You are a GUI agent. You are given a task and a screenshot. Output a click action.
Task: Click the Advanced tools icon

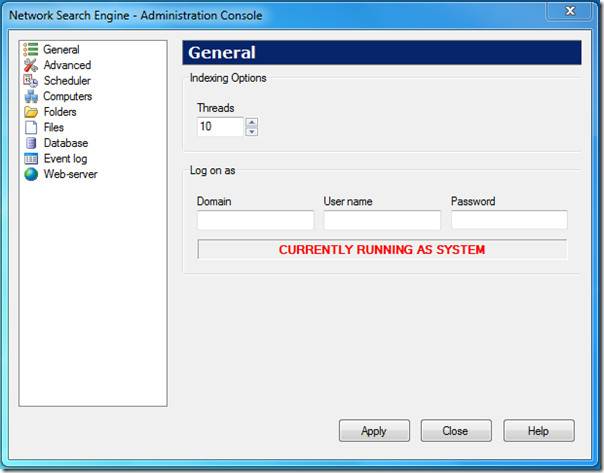click(31, 65)
